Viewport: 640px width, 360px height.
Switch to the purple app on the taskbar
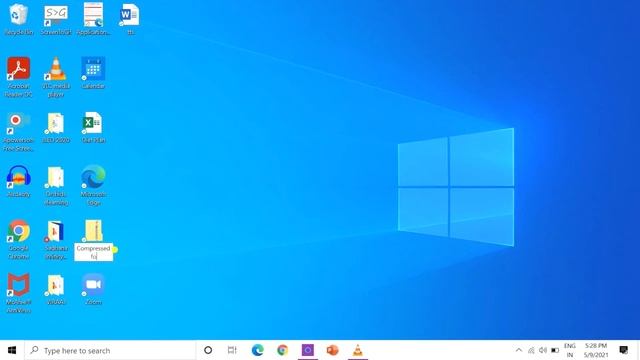point(308,350)
